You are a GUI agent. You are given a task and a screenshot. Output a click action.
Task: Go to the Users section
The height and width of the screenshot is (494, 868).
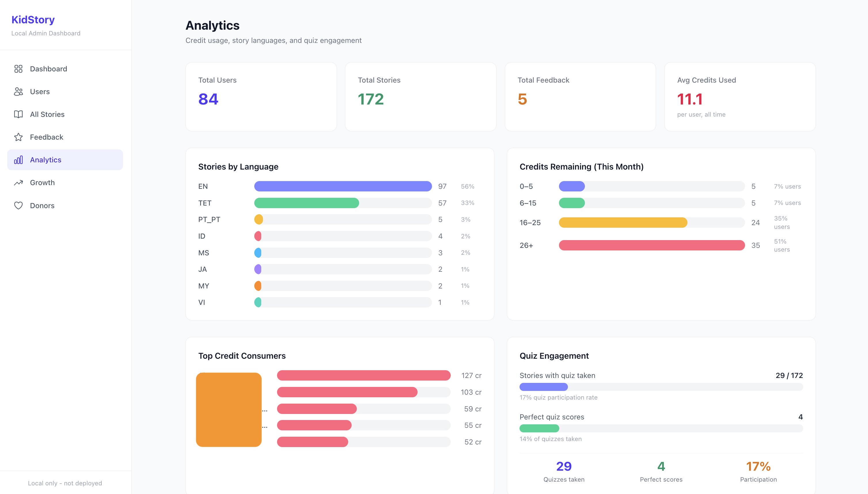click(x=65, y=92)
